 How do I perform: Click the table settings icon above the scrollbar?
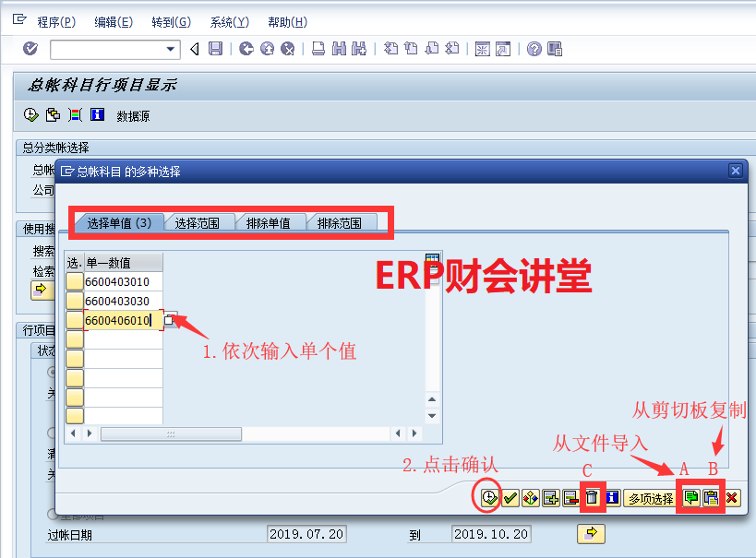[x=433, y=259]
